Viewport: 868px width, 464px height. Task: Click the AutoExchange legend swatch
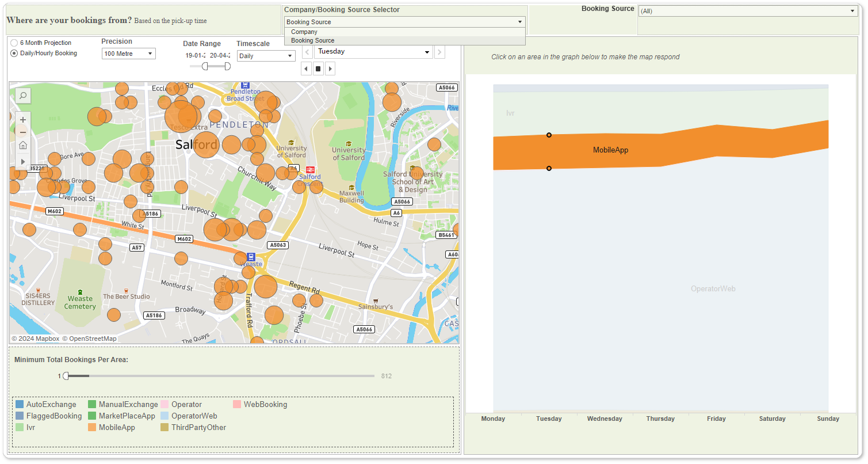pyautogui.click(x=20, y=405)
